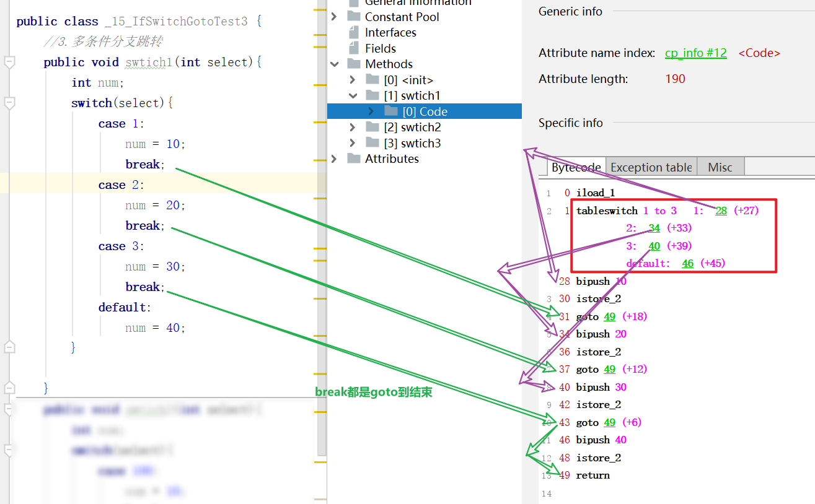Fold the swtich1 method using its gutter marker
Viewport: 815px width, 504px height.
coord(9,62)
